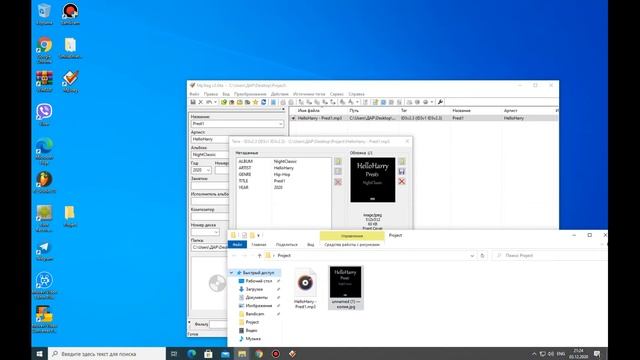Click the HelloHarry album cover in tag dialog
Image resolution: width=640 pixels, height=360 pixels.
click(x=373, y=180)
